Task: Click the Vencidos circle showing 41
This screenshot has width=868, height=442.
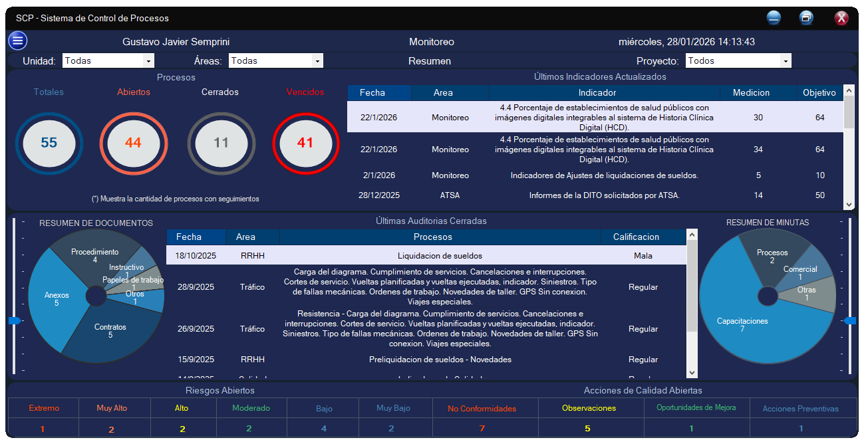Action: click(305, 143)
